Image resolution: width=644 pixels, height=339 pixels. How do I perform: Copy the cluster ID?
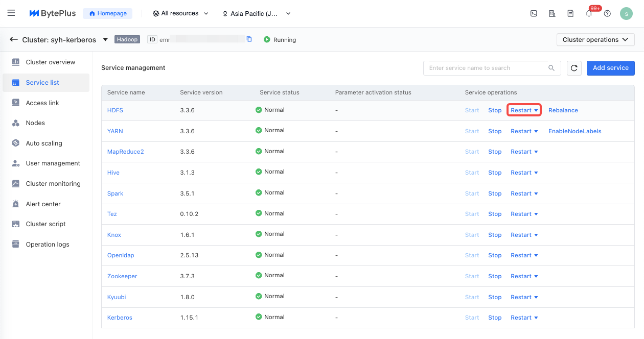pyautogui.click(x=249, y=39)
